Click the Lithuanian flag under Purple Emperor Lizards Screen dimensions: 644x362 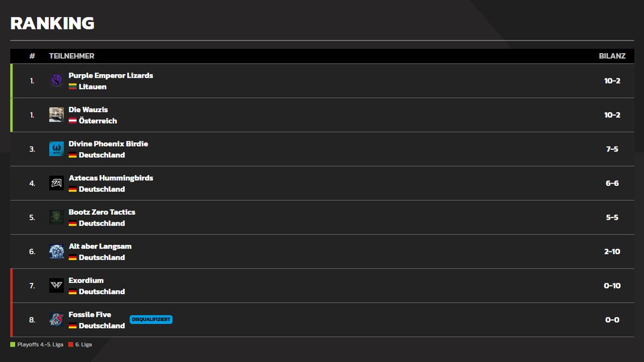72,86
